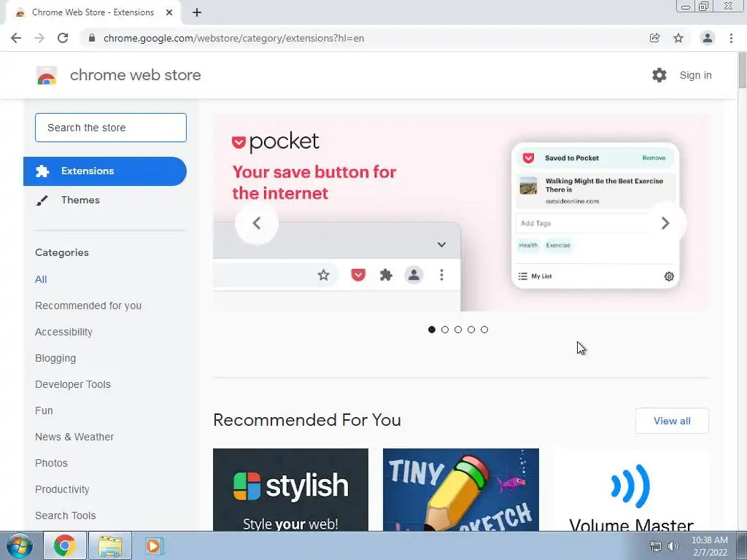Click the system tray network icon
The image size is (747, 560).
coord(656,546)
